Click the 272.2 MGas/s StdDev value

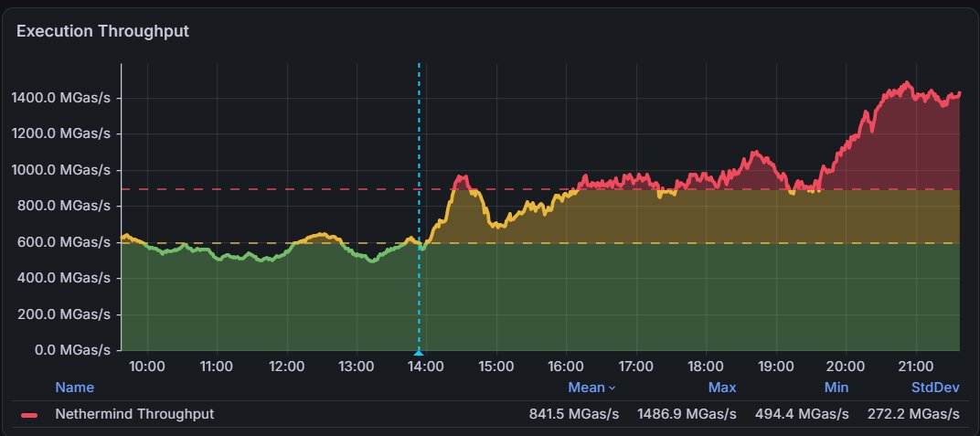[x=913, y=413]
